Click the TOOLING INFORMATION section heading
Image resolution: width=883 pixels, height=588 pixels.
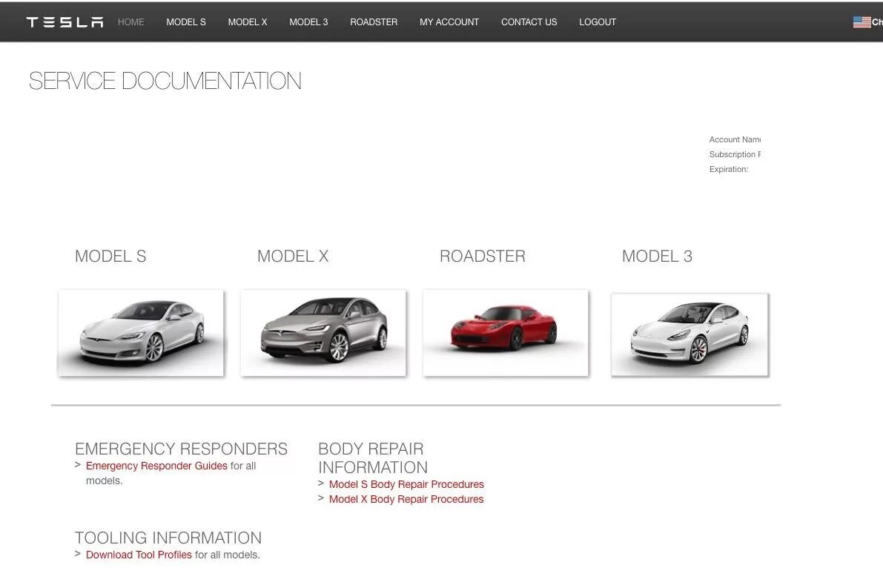click(168, 538)
